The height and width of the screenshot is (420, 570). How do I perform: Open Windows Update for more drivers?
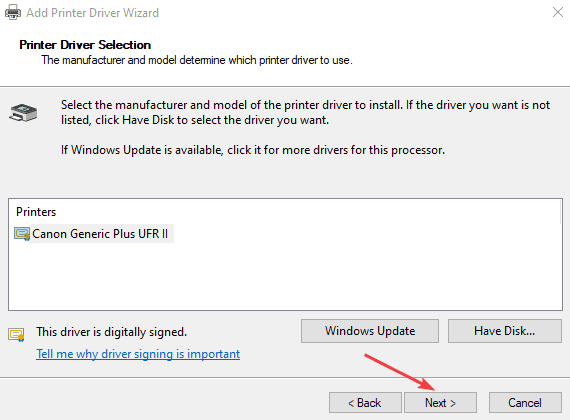click(370, 331)
